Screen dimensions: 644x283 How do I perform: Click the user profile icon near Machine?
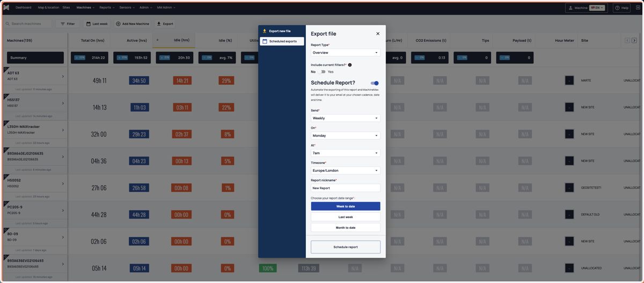coord(570,8)
